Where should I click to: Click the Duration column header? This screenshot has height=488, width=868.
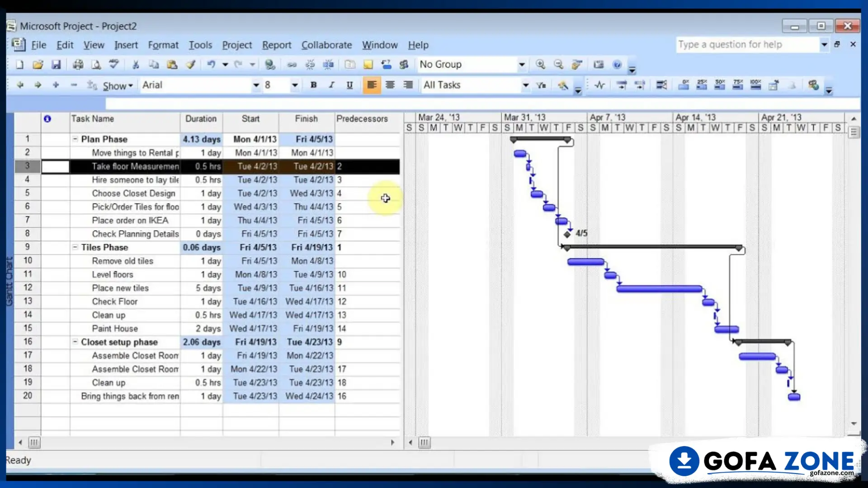pyautogui.click(x=201, y=122)
